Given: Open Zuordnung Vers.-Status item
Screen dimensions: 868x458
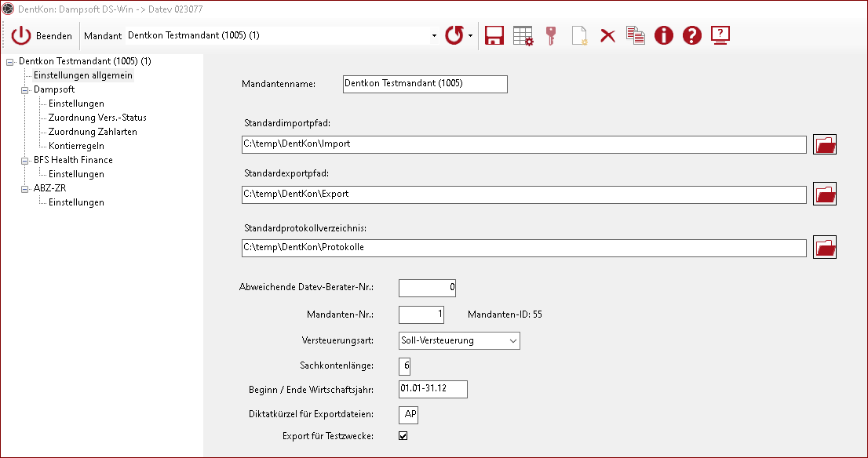Looking at the screenshot, I should [97, 118].
